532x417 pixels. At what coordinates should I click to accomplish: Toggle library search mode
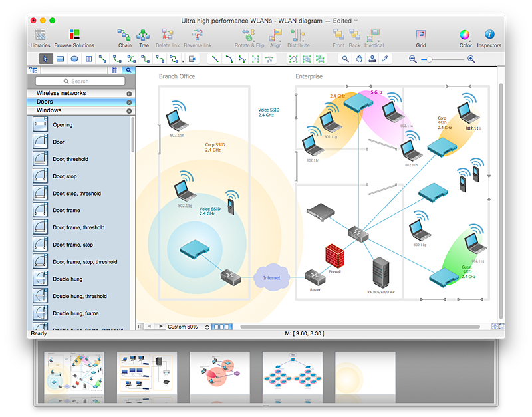(x=128, y=70)
